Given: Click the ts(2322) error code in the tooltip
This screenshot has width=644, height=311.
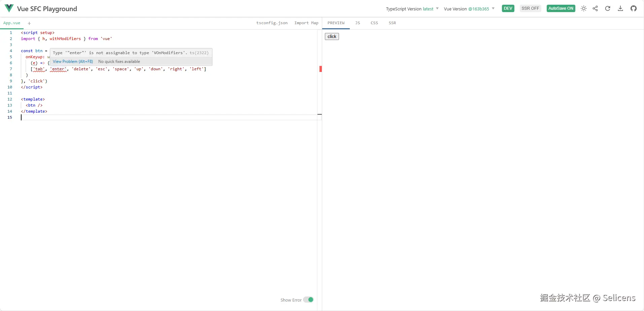Looking at the screenshot, I should point(199,53).
